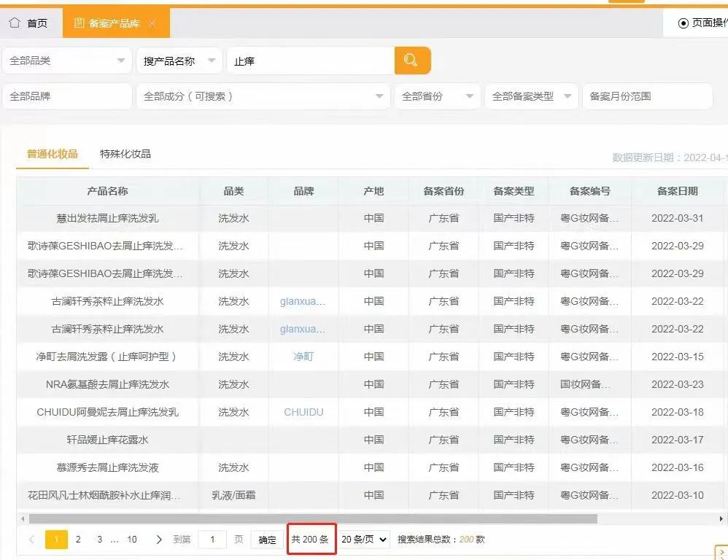728x560 pixels.
Task: Click the next page arrow in pagination
Action: click(x=159, y=539)
